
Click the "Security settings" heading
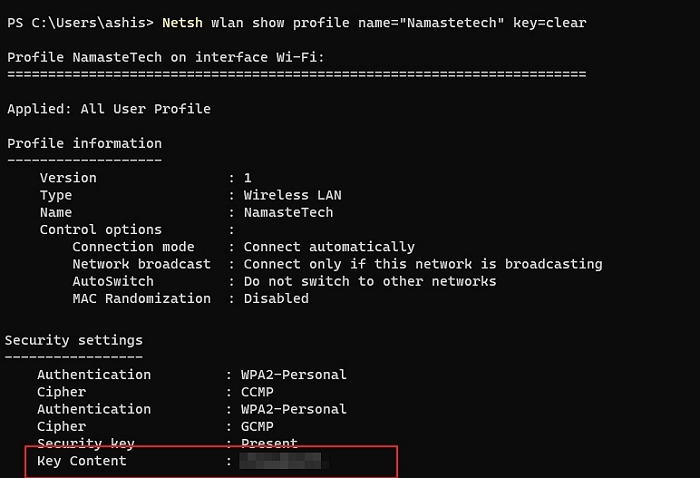click(x=74, y=340)
